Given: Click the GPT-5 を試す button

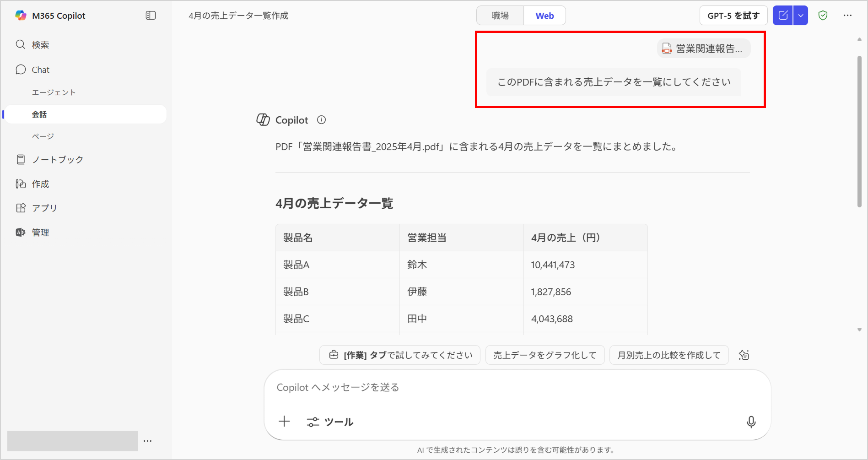Looking at the screenshot, I should coord(733,16).
